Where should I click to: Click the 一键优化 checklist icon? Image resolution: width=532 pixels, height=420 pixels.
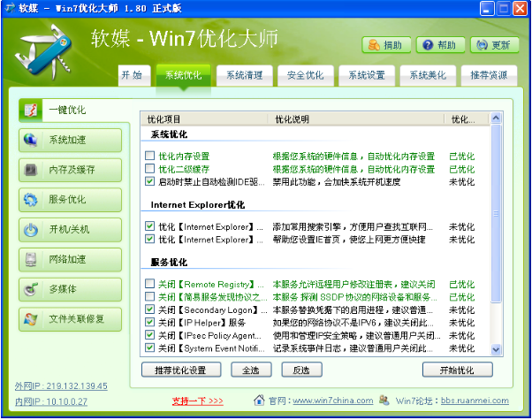[x=31, y=110]
